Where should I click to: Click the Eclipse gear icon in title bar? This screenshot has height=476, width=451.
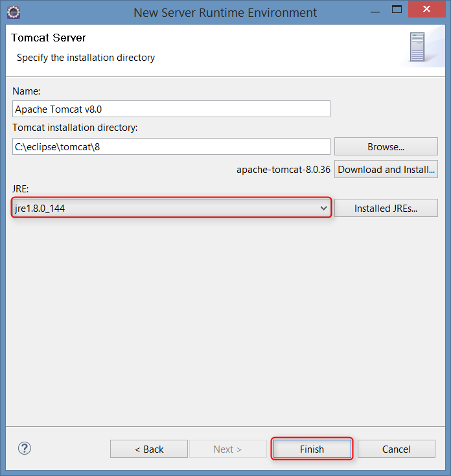tap(14, 12)
